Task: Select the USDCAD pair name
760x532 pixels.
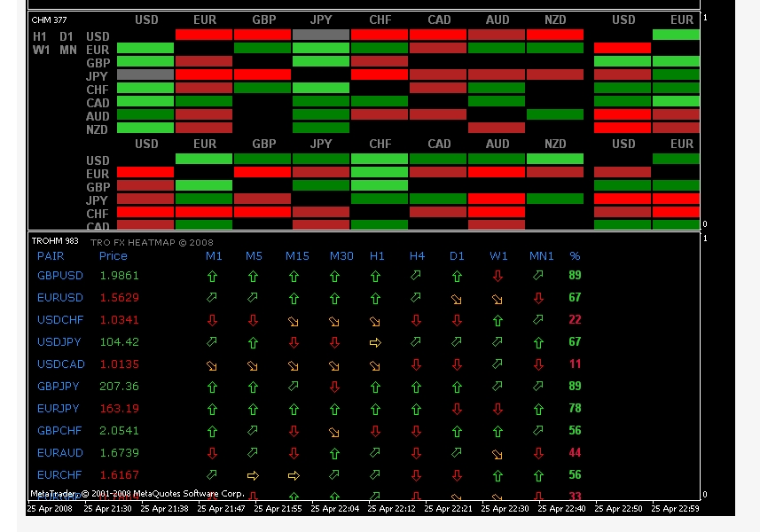Action: (60, 364)
